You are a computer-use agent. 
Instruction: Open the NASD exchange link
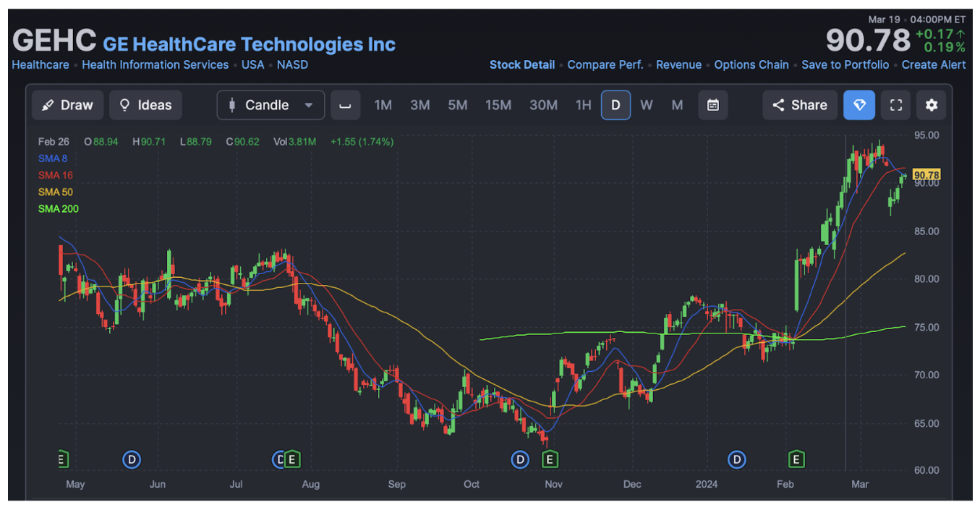pyautogui.click(x=292, y=64)
